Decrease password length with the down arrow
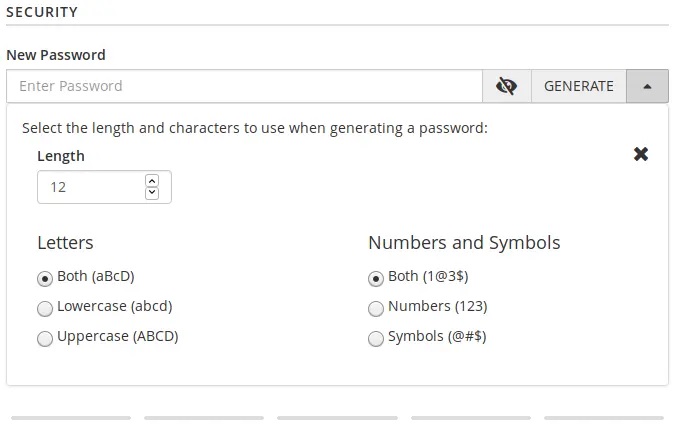This screenshot has height=425, width=678. (x=152, y=192)
